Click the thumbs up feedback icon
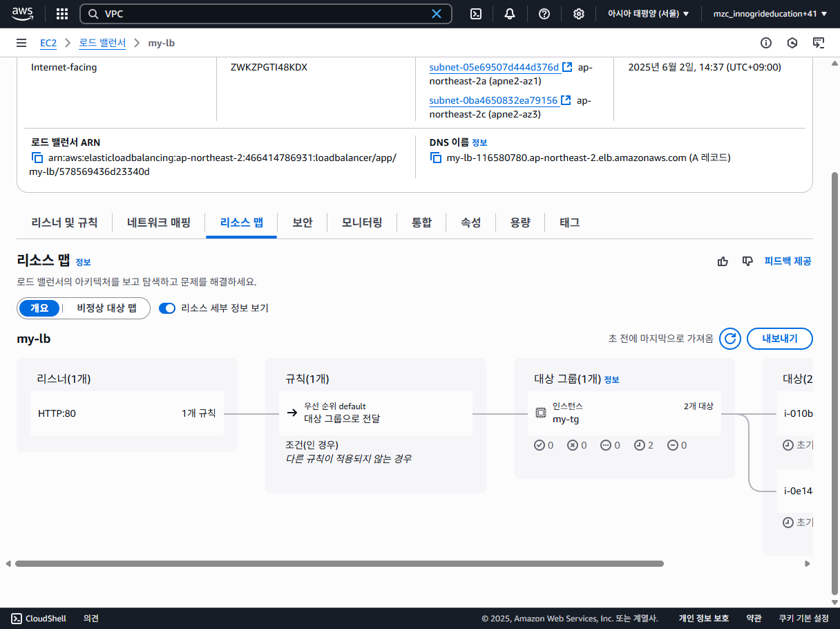Viewport: 840px width, 629px height. click(x=723, y=261)
